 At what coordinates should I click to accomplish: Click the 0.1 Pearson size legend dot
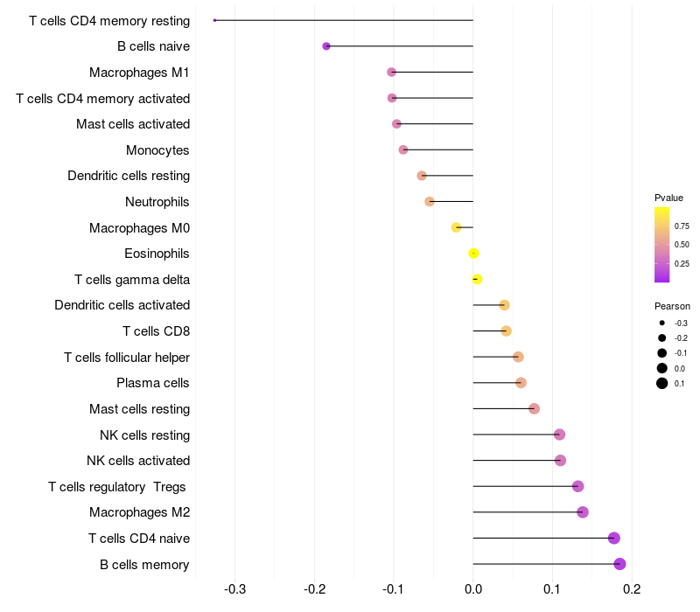click(x=661, y=383)
